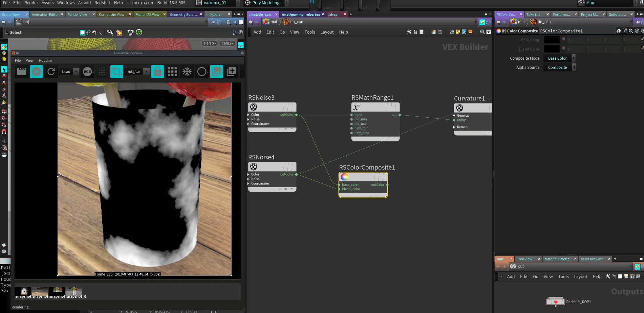Open the Redshift menu in the menu bar
Viewport: 644px width, 313px height.
(102, 3)
